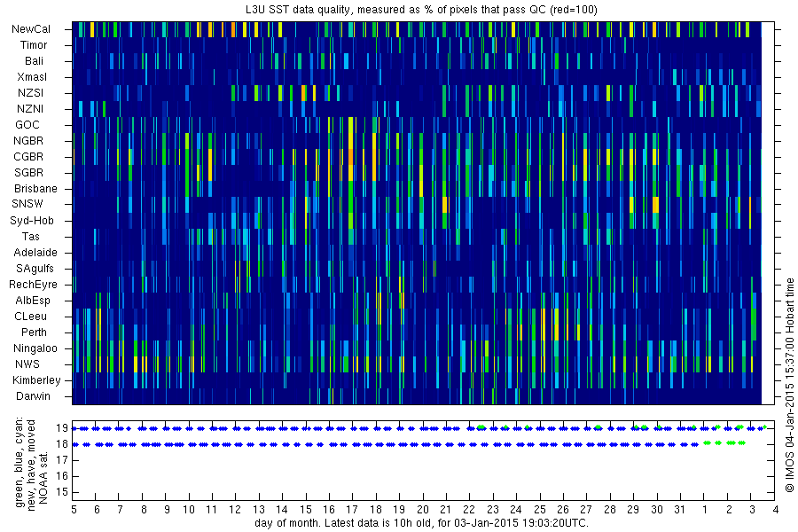Click the Ningaloo region label
Viewport: 798px width, 532px height.
pos(35,348)
